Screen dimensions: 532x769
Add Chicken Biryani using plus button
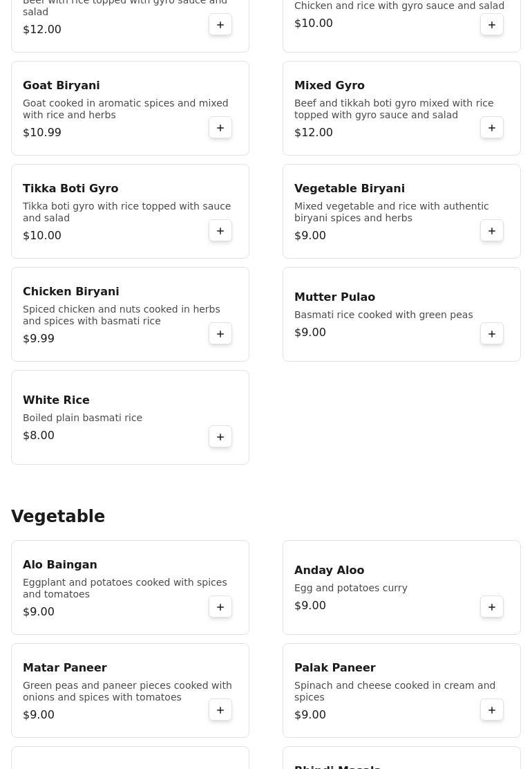[x=220, y=334]
